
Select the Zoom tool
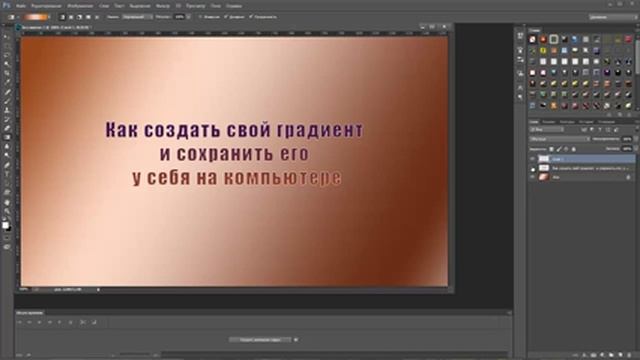[x=7, y=211]
